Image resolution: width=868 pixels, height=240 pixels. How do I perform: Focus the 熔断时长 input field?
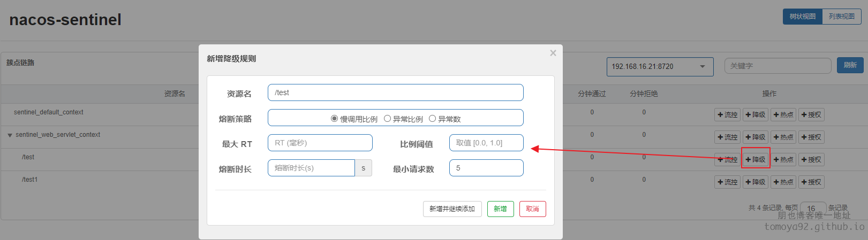pos(311,168)
